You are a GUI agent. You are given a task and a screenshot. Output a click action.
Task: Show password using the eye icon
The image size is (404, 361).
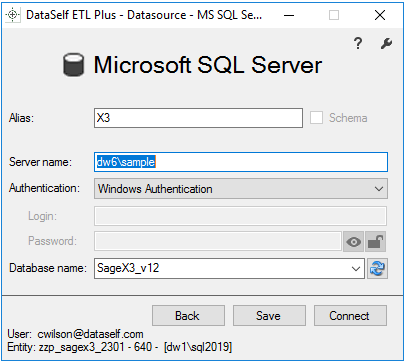click(x=353, y=241)
